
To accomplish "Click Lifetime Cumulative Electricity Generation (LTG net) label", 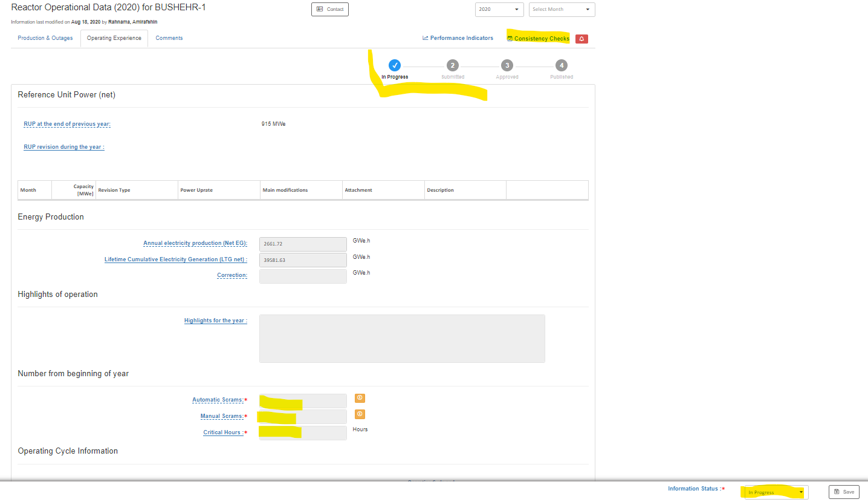I will (176, 259).
